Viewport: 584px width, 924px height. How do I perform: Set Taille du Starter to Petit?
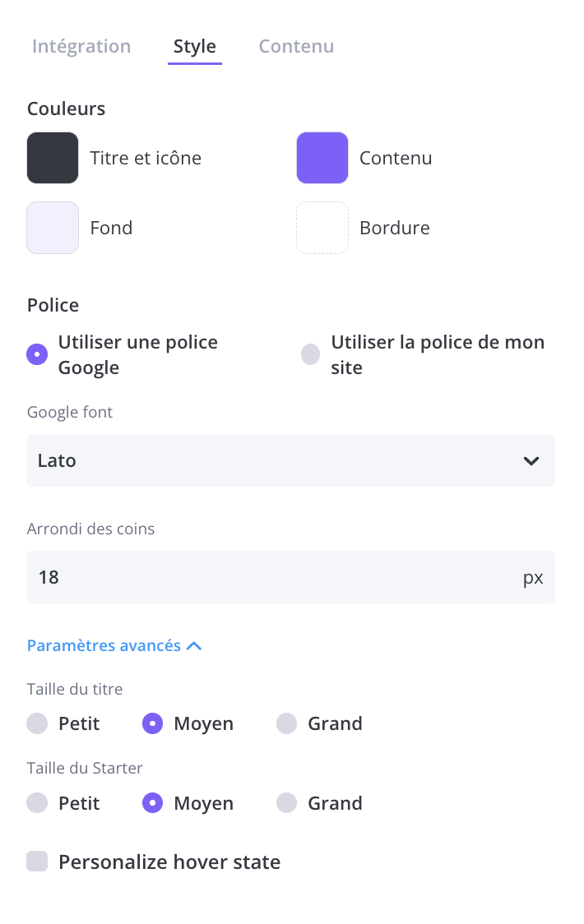coord(37,803)
